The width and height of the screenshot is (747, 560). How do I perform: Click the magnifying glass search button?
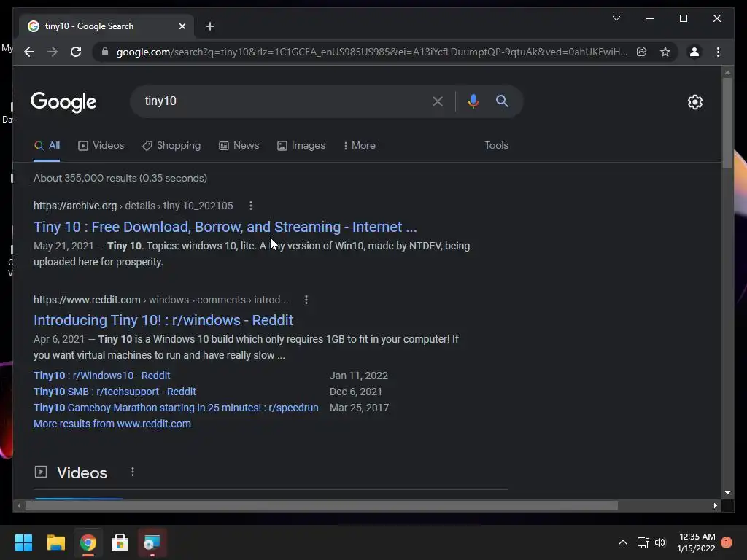click(502, 101)
